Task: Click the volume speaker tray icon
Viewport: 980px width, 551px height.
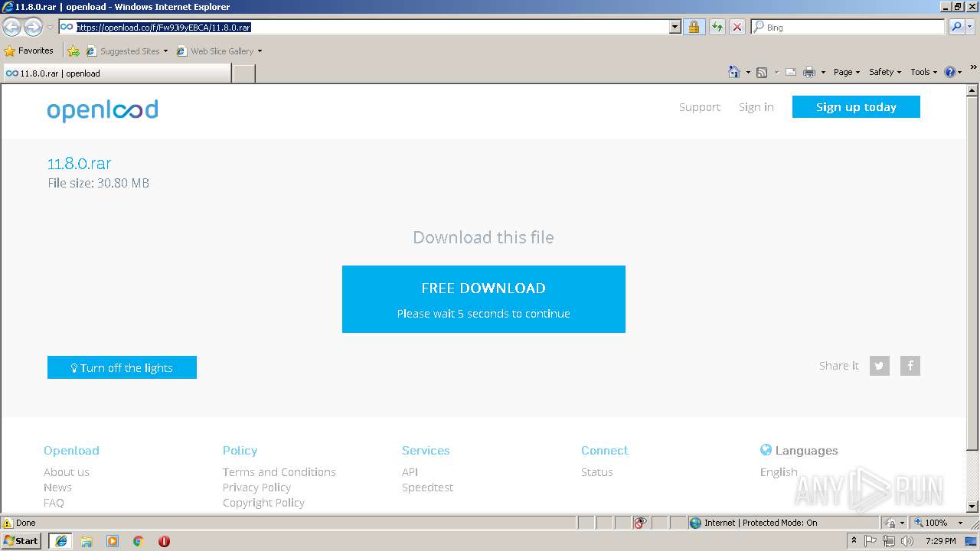Action: point(907,541)
